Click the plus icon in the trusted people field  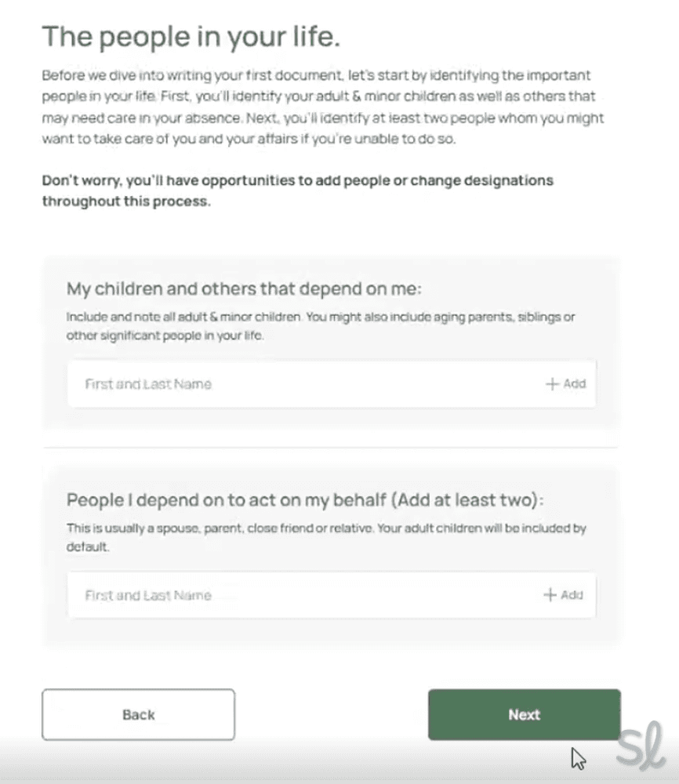coord(550,595)
